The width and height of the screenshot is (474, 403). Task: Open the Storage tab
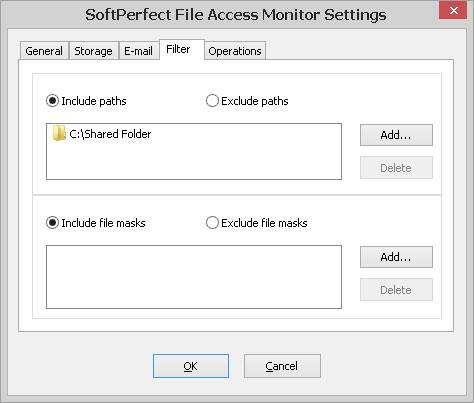click(93, 51)
